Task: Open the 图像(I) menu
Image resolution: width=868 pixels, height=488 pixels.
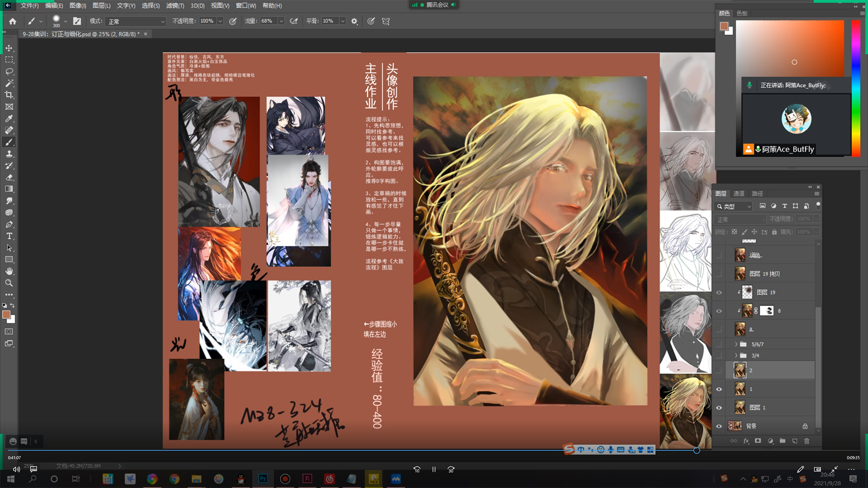Action: [78, 5]
